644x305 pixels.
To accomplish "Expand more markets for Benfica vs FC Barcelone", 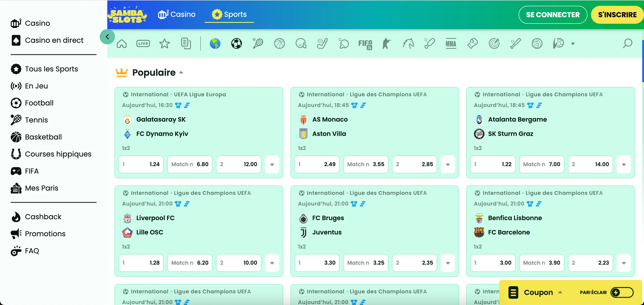I will point(624,263).
